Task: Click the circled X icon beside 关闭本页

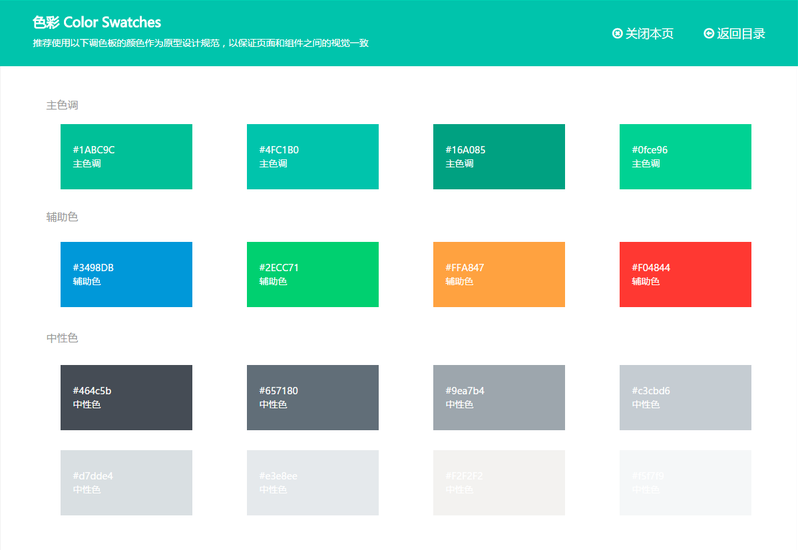Action: 617,34
